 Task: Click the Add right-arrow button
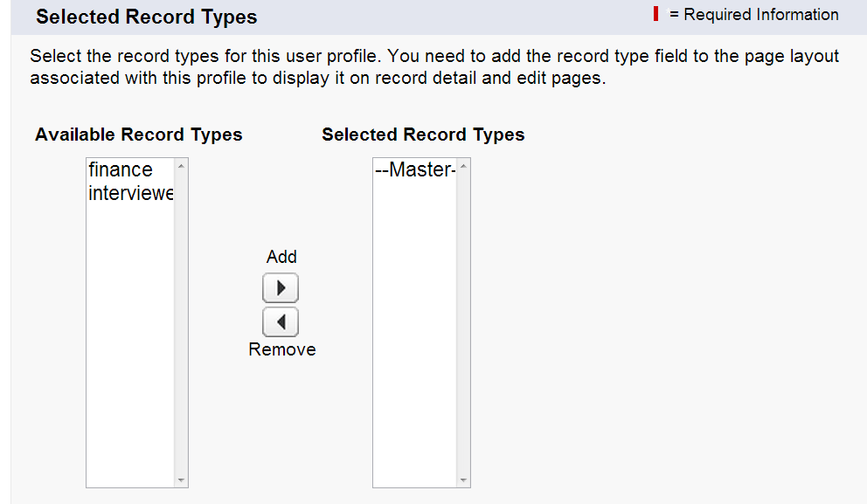click(x=281, y=288)
